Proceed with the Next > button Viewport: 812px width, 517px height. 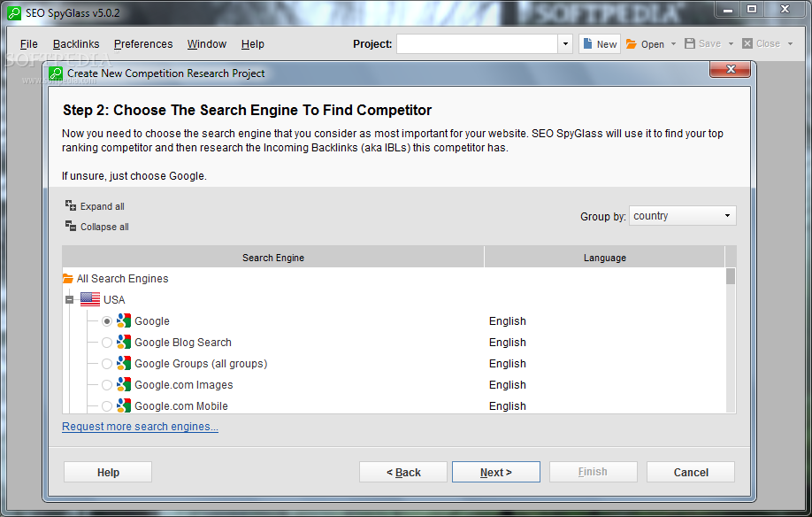click(496, 472)
